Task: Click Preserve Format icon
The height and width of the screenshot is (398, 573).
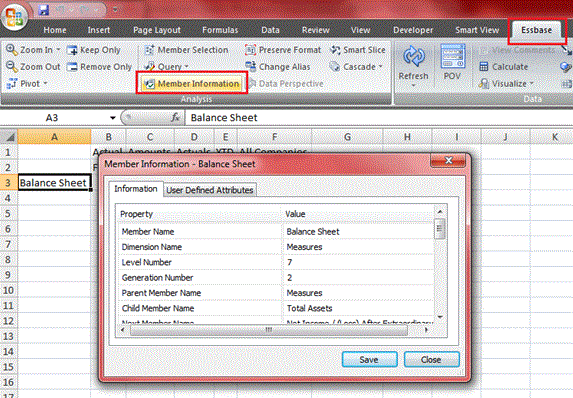Action: pos(250,50)
